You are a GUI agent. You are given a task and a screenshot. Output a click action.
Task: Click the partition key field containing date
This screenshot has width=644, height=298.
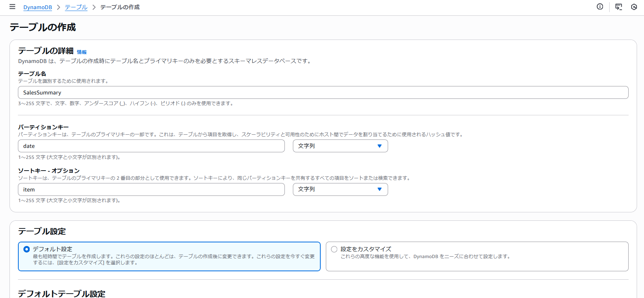pos(151,146)
